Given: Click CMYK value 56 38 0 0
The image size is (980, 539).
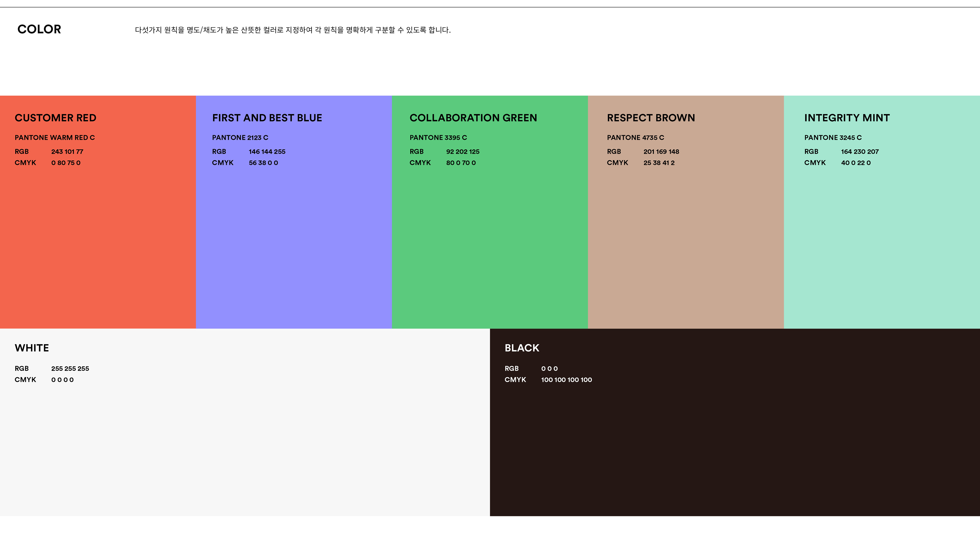Looking at the screenshot, I should (263, 163).
